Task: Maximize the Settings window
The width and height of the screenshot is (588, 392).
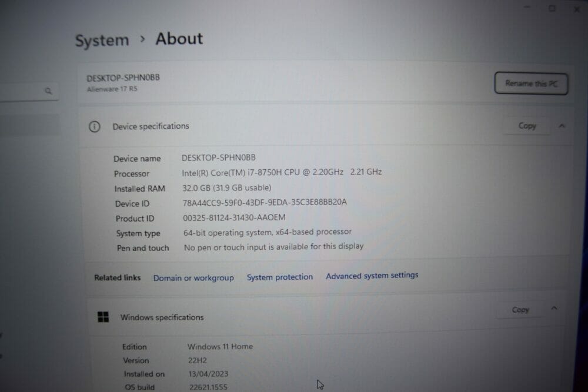Action: 552,8
